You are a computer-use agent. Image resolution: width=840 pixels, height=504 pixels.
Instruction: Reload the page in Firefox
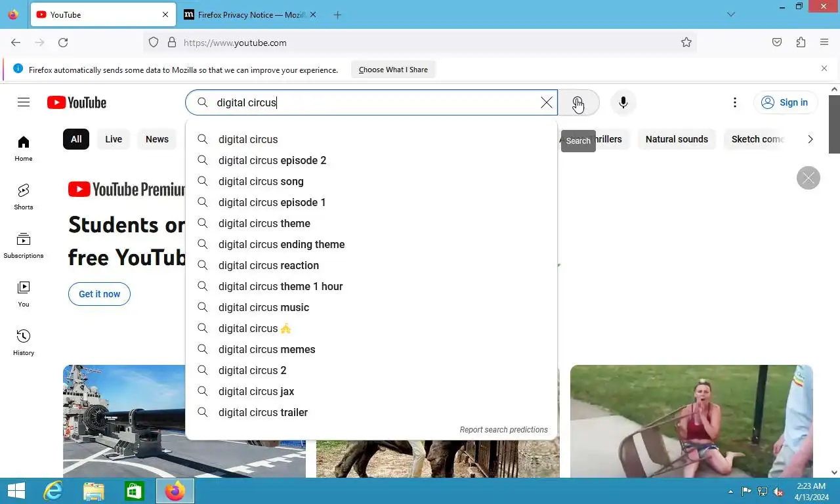[63, 43]
